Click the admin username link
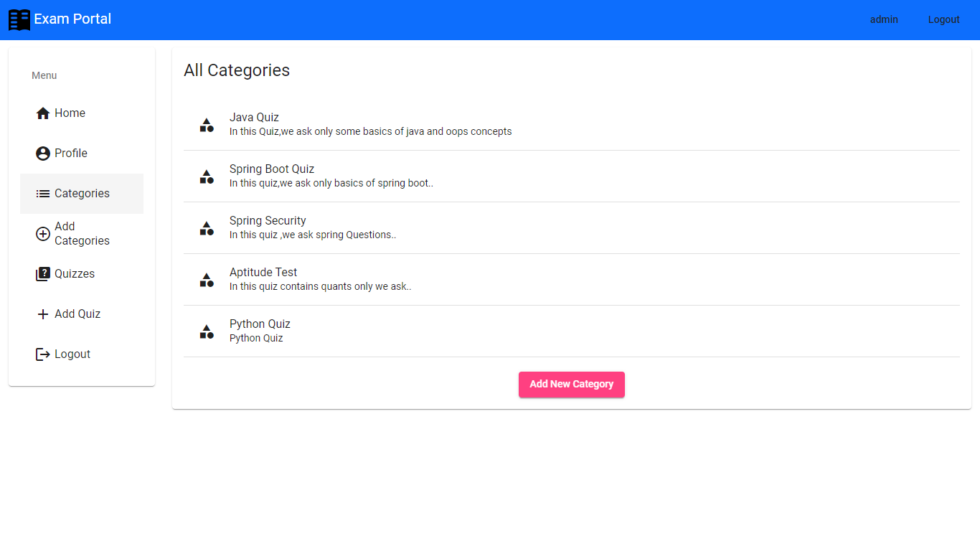980x551 pixels. [x=884, y=19]
